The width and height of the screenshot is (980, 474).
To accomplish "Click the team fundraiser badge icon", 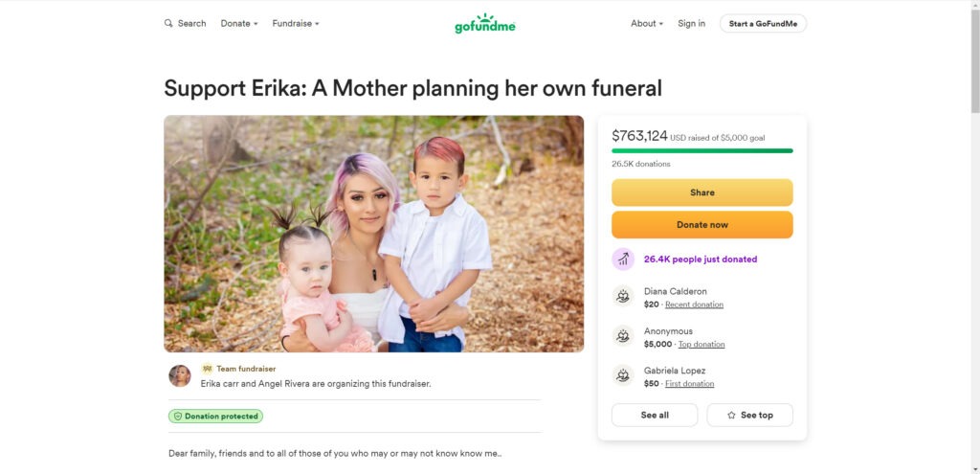I will click(x=207, y=369).
